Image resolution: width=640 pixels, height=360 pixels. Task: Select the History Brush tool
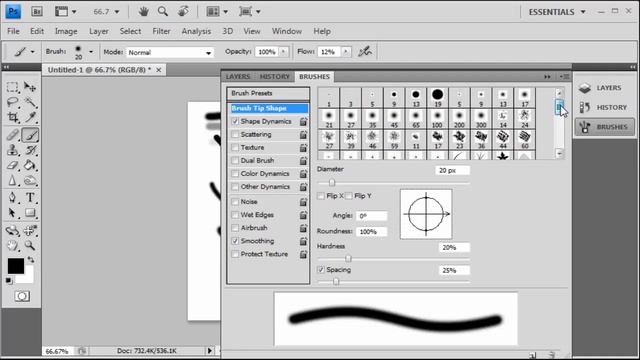(x=30, y=150)
